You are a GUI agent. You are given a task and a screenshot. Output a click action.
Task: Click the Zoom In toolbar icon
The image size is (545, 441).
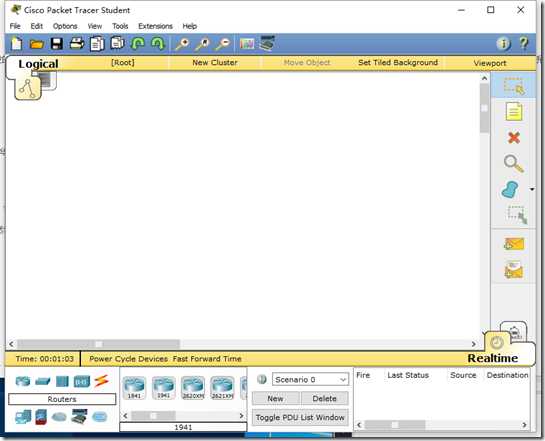tap(182, 44)
